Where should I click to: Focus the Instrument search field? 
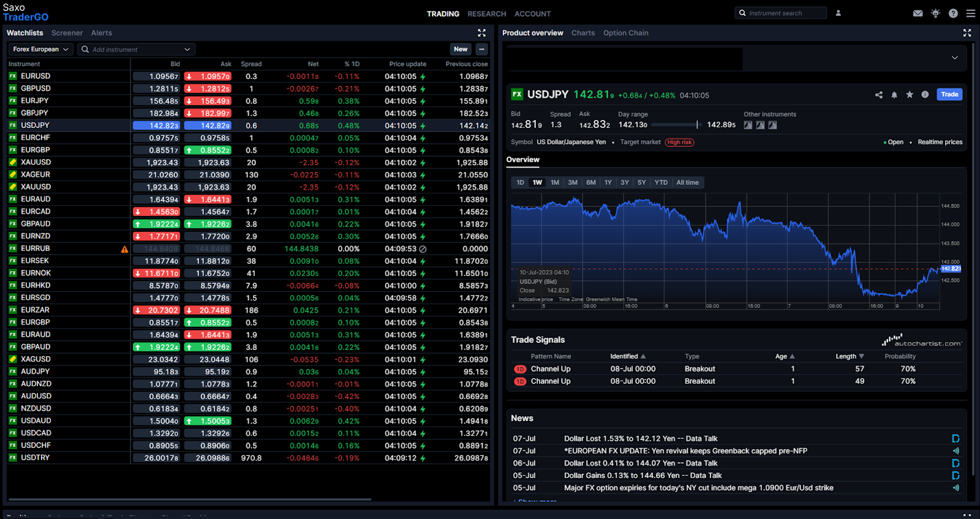[x=781, y=13]
